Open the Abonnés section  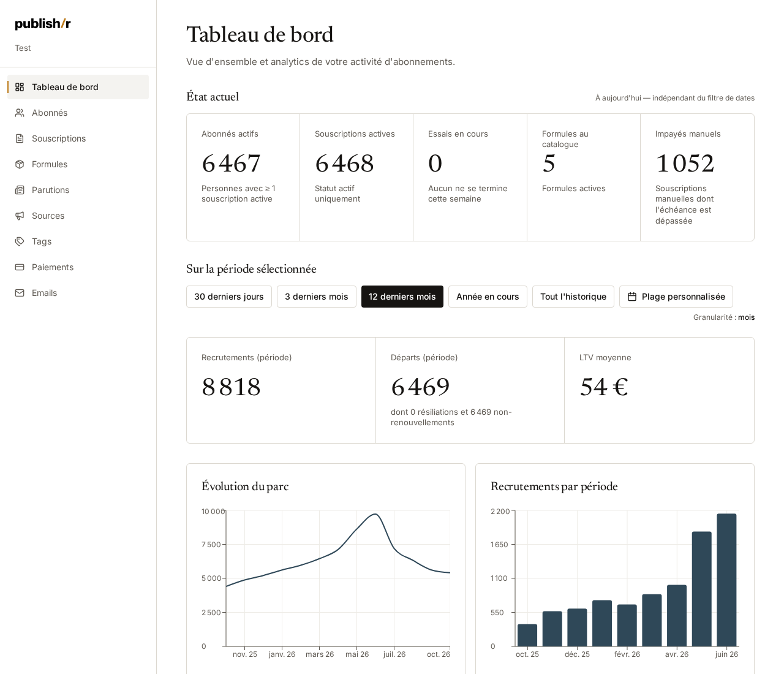click(x=78, y=113)
